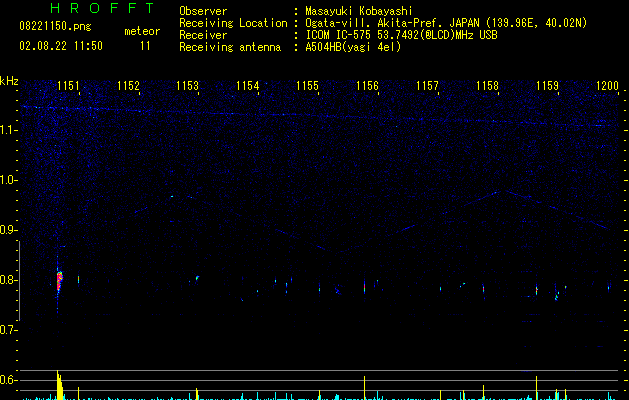Click the meteor echo spot near 1156
Screen dimensions: 629x400
click(364, 287)
